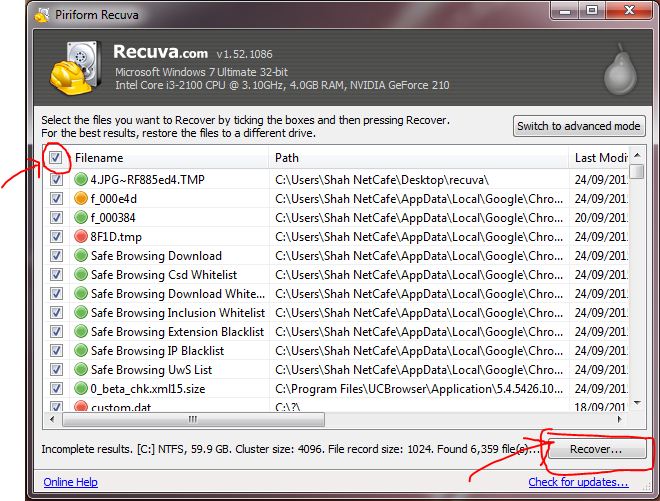Minimize the Piriform Recuva window
Image resolution: width=660 pixels, height=501 pixels.
click(x=564, y=11)
